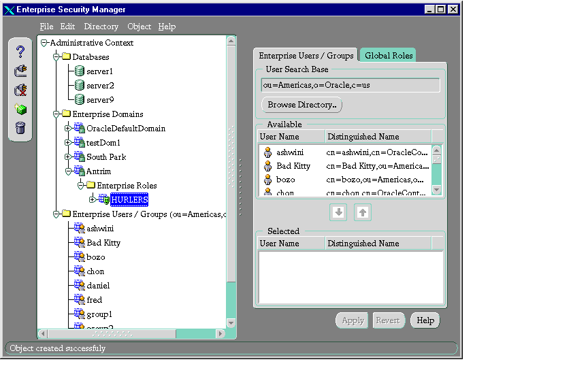588x366 pixels.
Task: Click the Help button at bottom right
Action: point(425,320)
